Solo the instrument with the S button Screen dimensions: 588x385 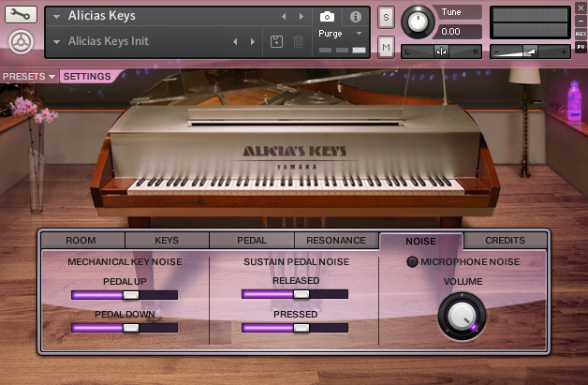click(x=386, y=17)
